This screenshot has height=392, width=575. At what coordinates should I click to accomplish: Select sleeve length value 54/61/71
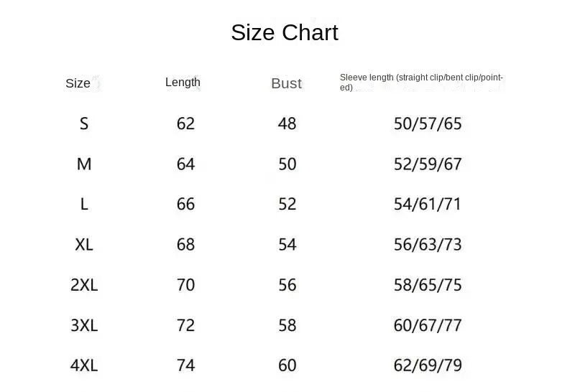click(x=428, y=204)
